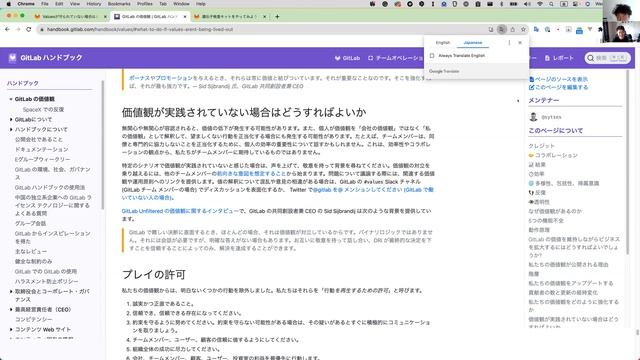
Task: Open Chrome Bookmarks menu
Action: [x=119, y=4]
